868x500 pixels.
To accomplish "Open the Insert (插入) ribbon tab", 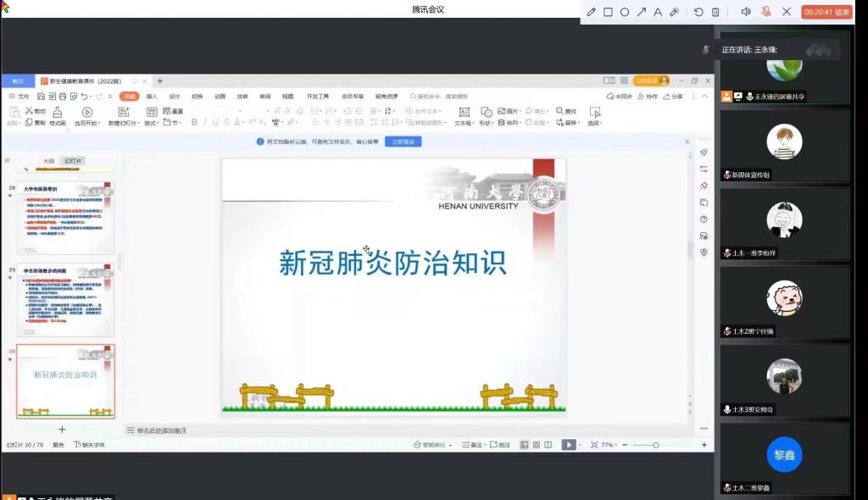I will [x=152, y=97].
